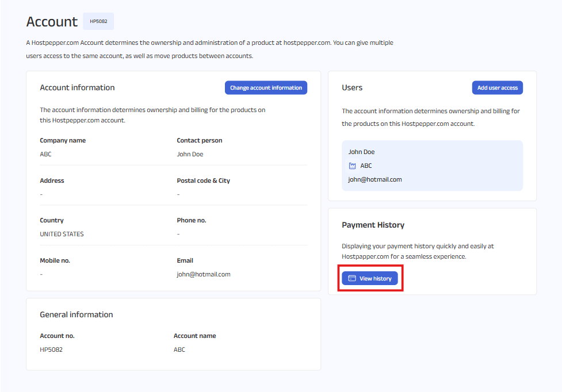
Task: Select John Doe in the Users card
Action: click(361, 152)
